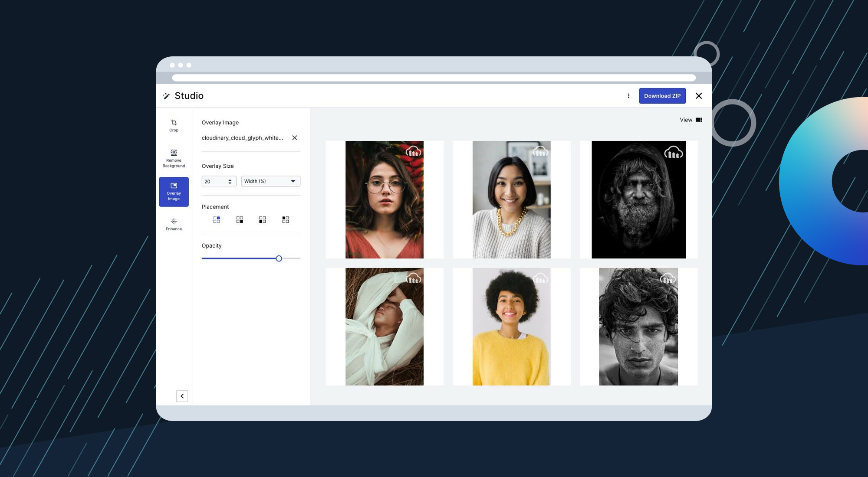868x477 pixels.
Task: Select the woman in yellow sweater thumbnail
Action: pyautogui.click(x=511, y=327)
